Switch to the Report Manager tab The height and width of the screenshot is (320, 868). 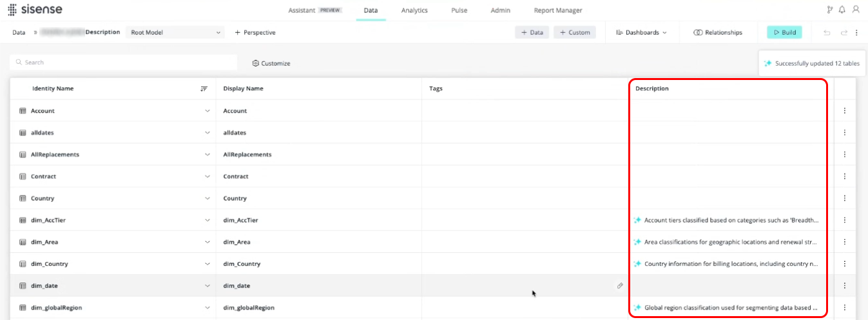pyautogui.click(x=558, y=10)
